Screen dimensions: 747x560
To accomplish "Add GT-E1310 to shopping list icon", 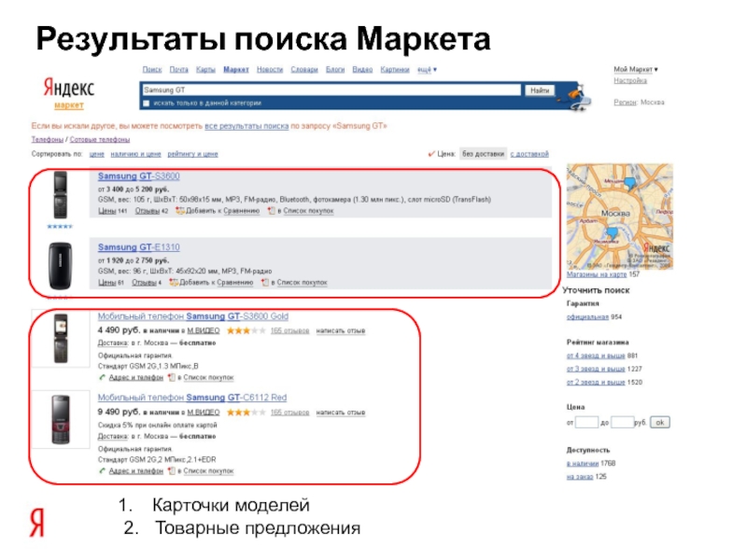I will (x=265, y=283).
